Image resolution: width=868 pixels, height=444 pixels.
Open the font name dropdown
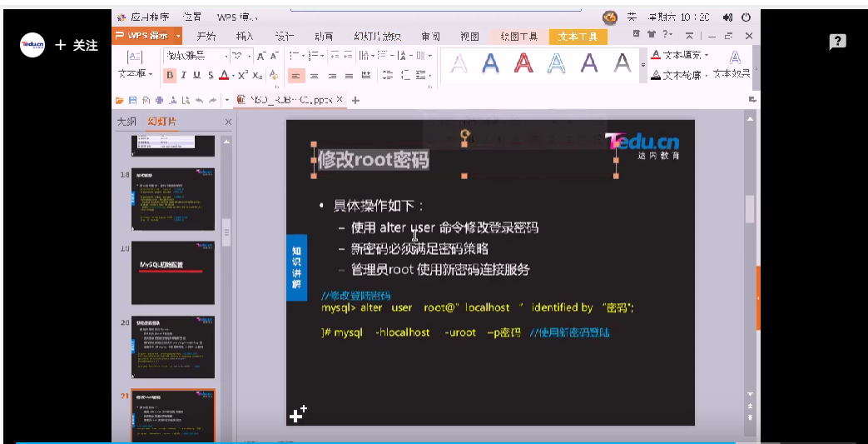pos(226,56)
